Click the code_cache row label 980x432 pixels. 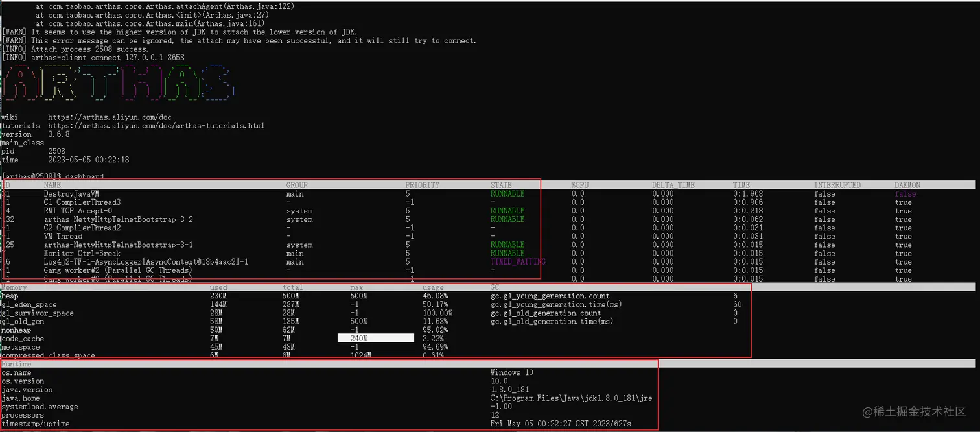[23, 338]
